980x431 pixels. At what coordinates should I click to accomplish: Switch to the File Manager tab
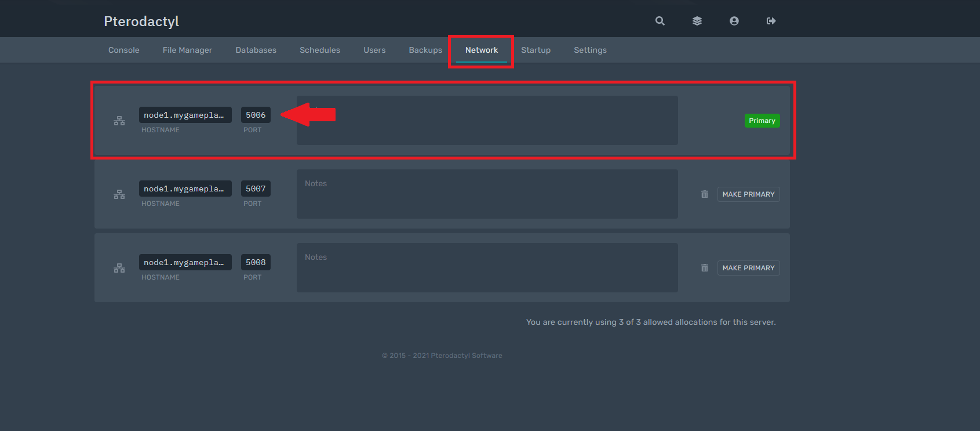coord(188,50)
